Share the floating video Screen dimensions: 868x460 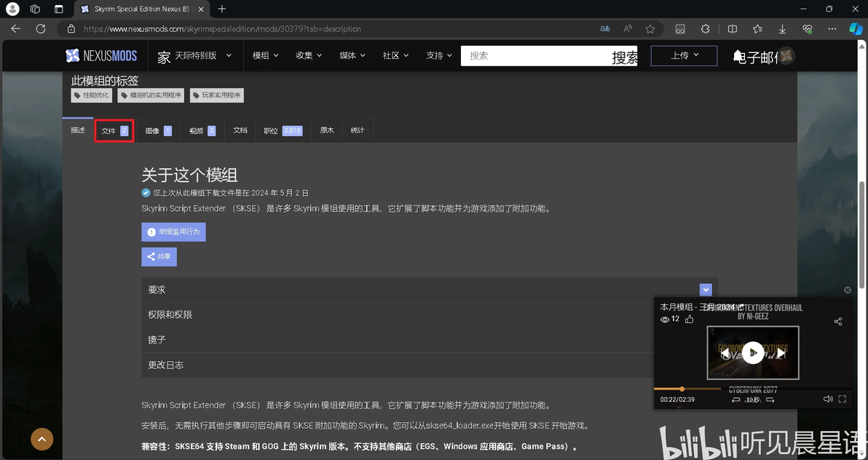(837, 321)
